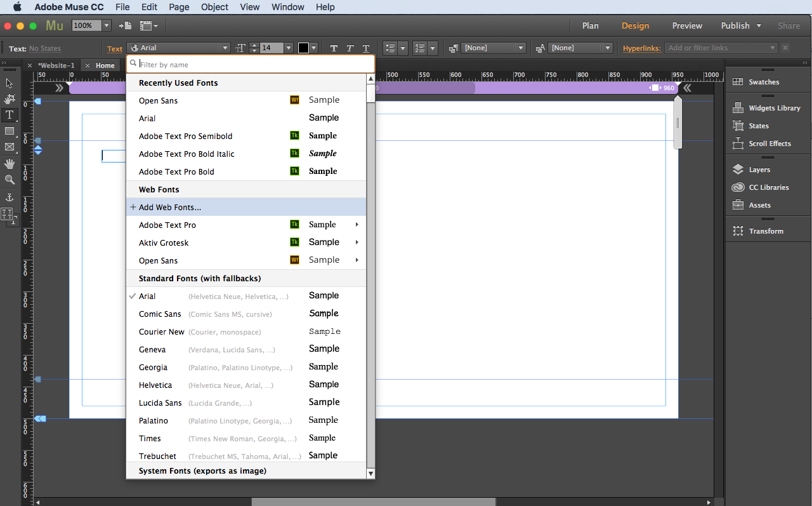Switch to Preview mode
This screenshot has height=506, width=812.
[x=687, y=26]
